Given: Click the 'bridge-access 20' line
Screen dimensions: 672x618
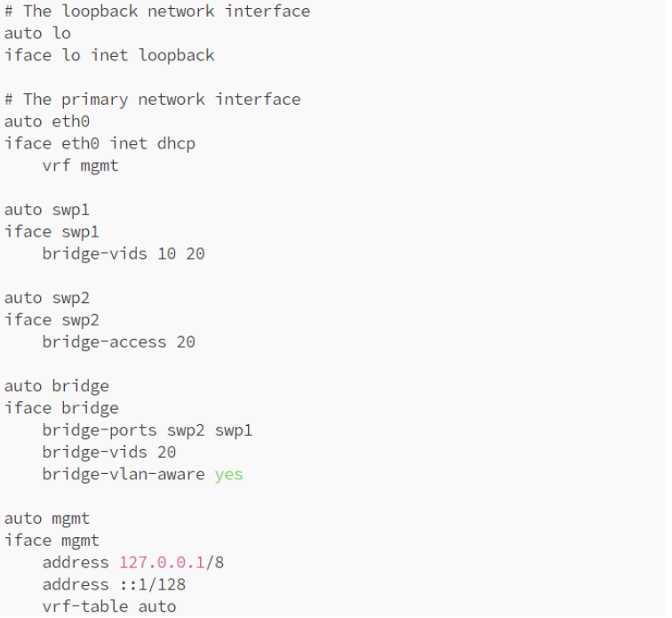Looking at the screenshot, I should pos(118,341).
